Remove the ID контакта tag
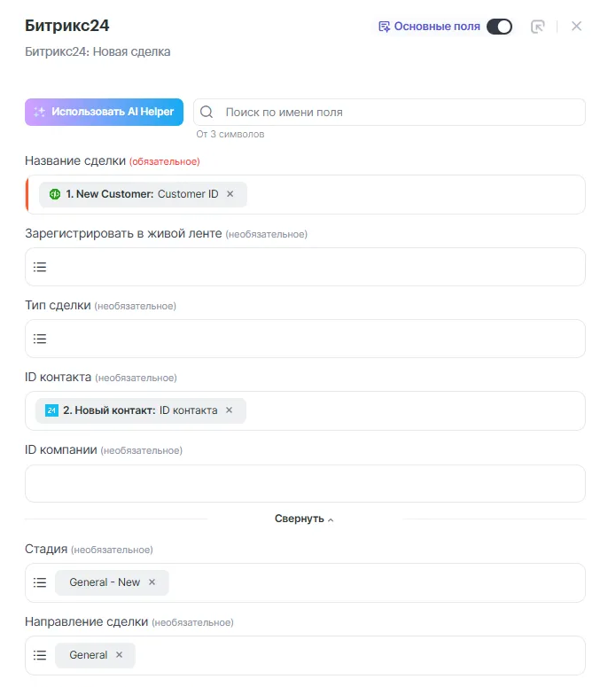616x687 pixels. [229, 410]
